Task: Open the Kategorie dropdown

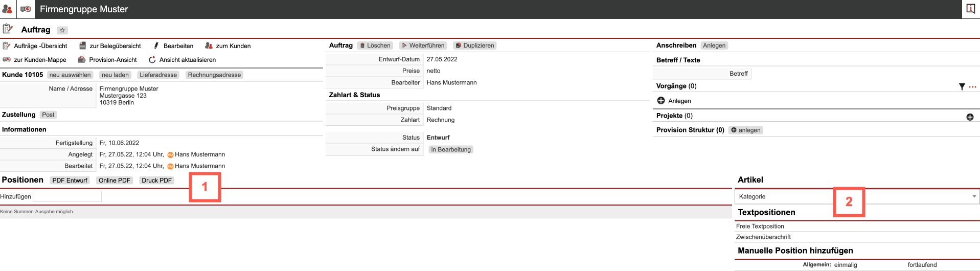Action: click(857, 196)
